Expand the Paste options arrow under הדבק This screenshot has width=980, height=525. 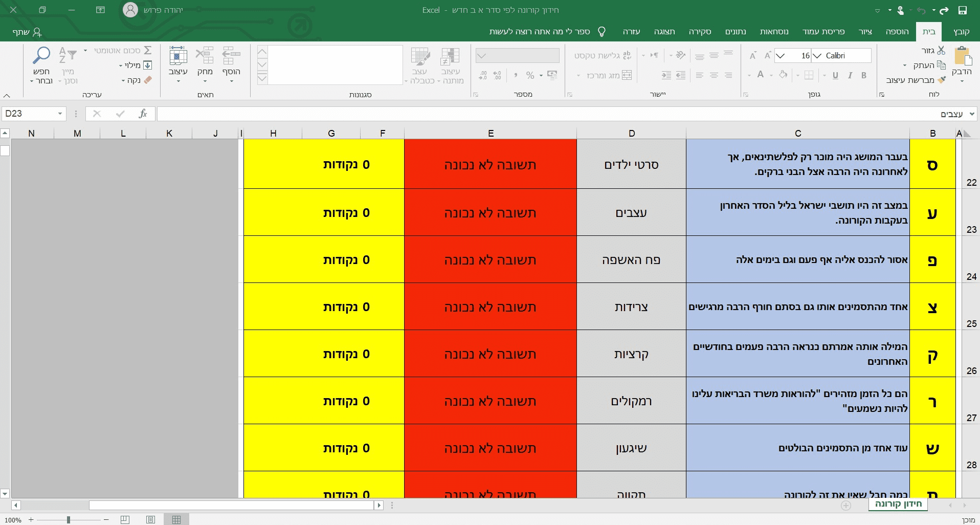click(962, 81)
